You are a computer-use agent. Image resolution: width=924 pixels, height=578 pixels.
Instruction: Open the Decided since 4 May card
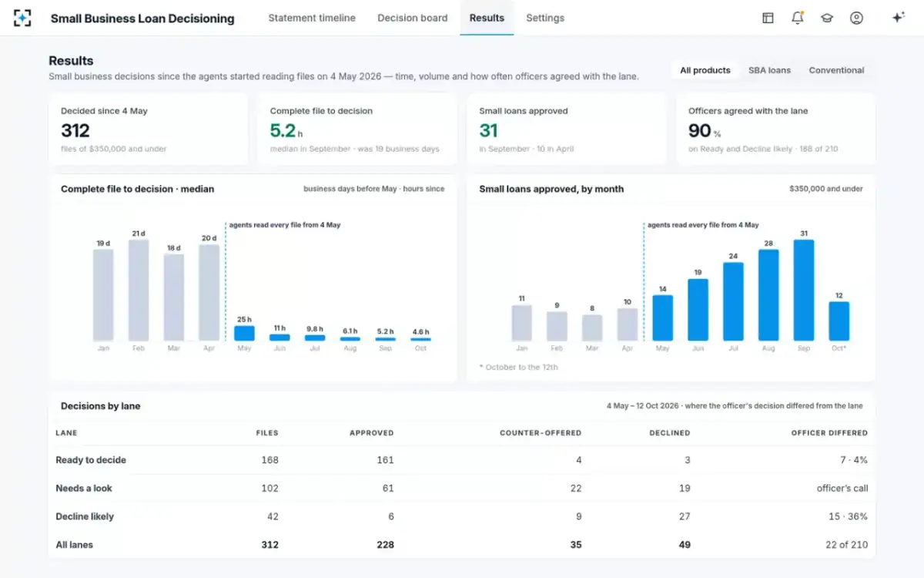click(x=149, y=129)
